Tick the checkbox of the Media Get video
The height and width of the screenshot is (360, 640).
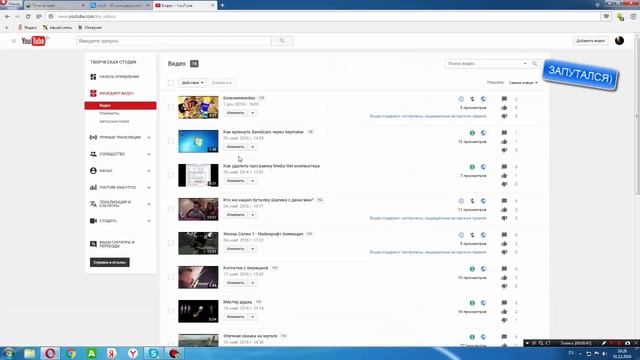[x=171, y=175]
